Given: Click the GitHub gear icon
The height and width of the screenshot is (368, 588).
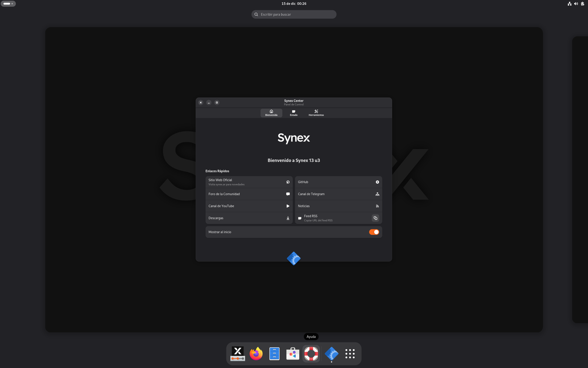Looking at the screenshot, I should point(377,182).
